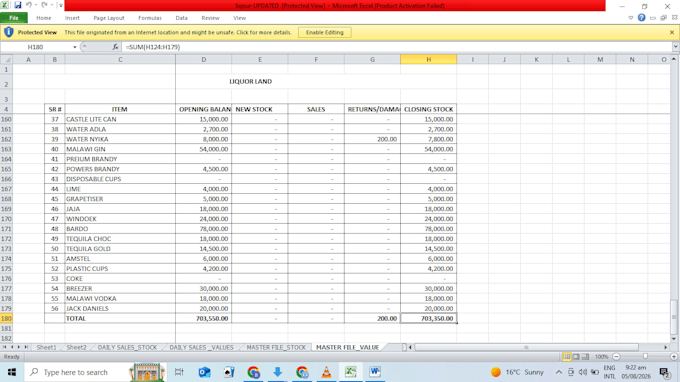Click the Undo arrow in quick access toolbar

29,5
